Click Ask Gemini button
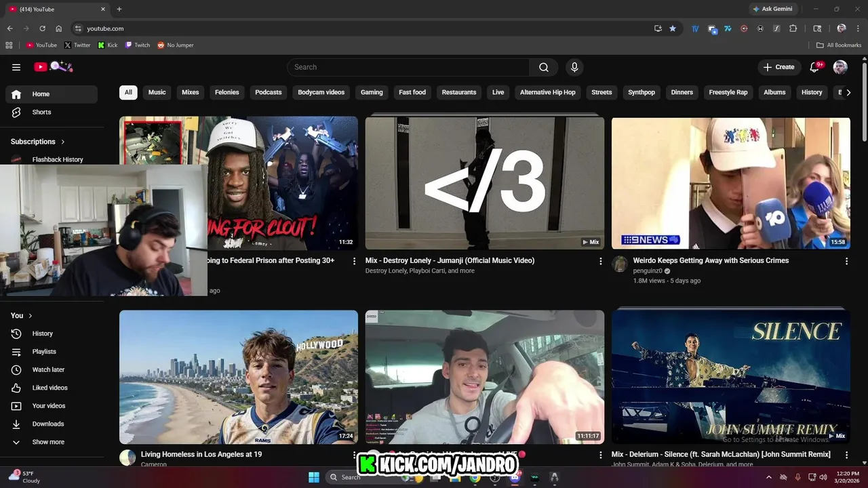This screenshot has height=488, width=868. pos(772,9)
